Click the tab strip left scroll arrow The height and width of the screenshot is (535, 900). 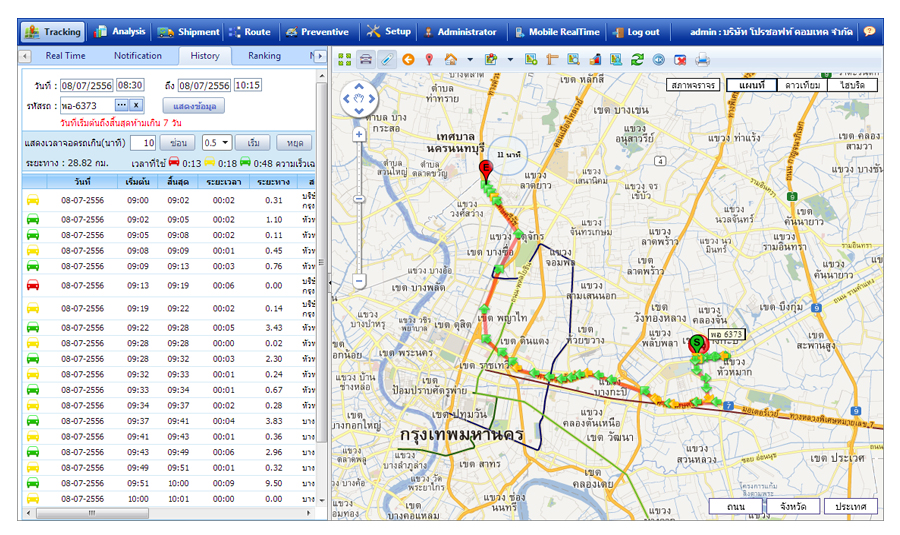click(x=25, y=56)
